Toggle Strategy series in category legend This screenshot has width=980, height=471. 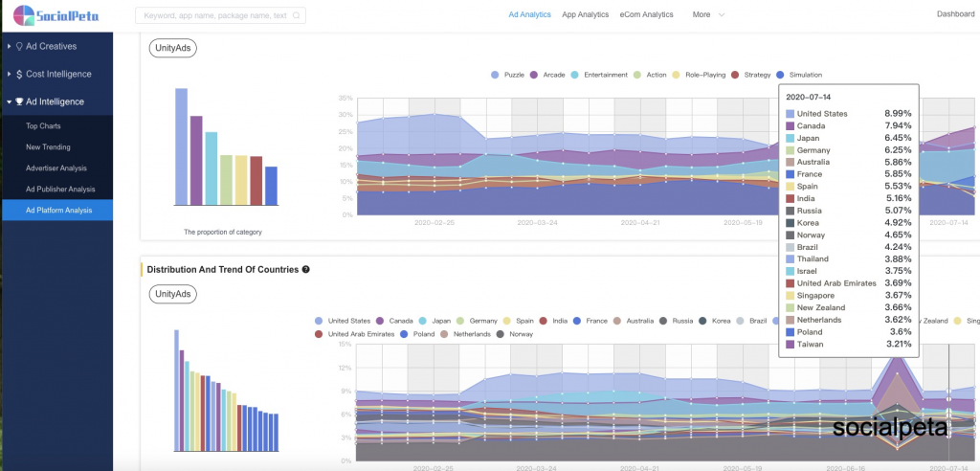tap(750, 75)
